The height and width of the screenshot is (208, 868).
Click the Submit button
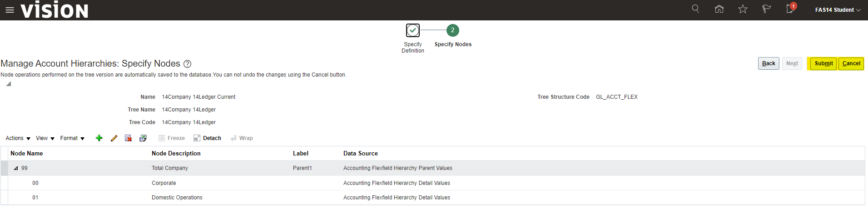point(823,63)
